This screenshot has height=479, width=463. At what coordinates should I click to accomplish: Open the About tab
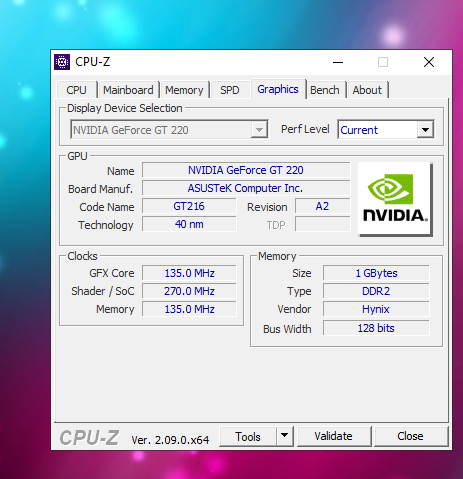[367, 90]
